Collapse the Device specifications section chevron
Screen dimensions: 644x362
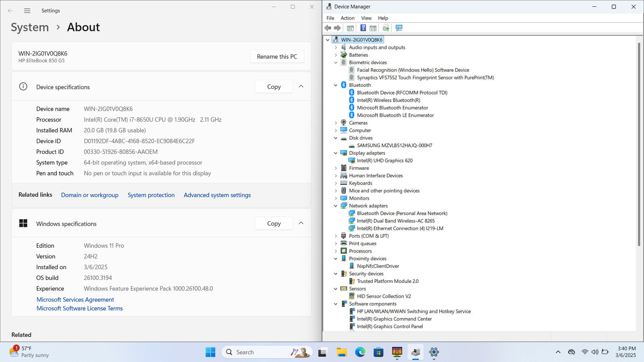301,87
